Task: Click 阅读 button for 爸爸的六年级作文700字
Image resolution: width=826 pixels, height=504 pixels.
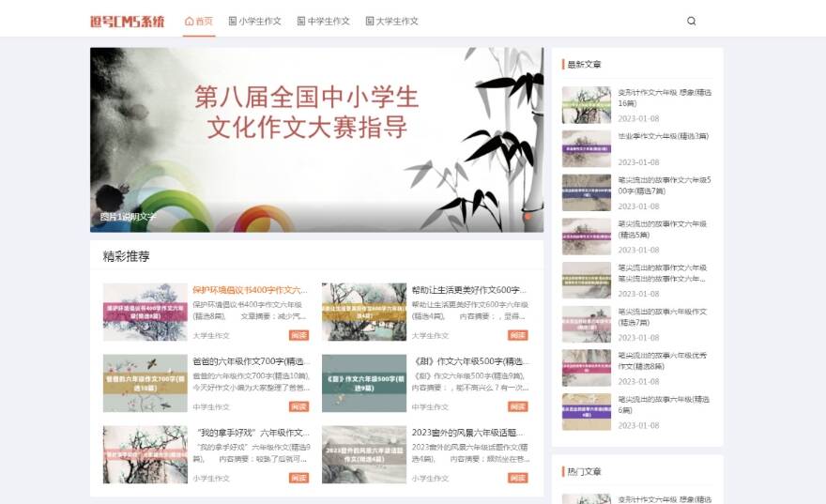Action: (299, 406)
